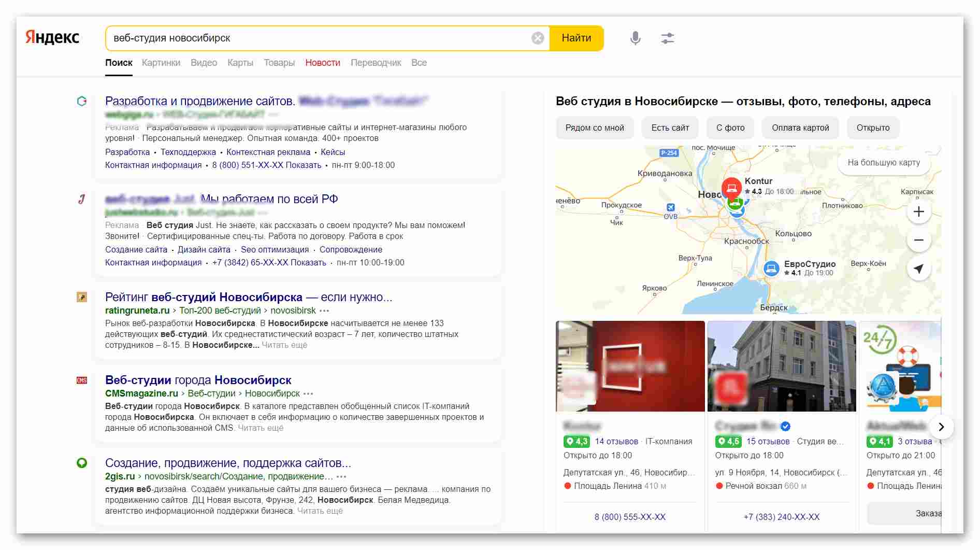Viewport: 980px width, 550px height.
Task: Open the CMSmagazine.ru result menu dots
Action: tap(308, 393)
